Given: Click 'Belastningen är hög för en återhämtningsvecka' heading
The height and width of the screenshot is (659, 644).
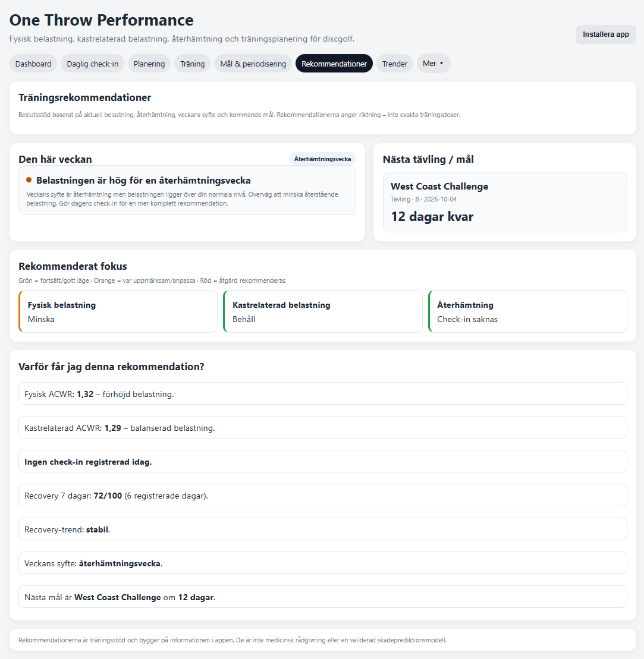Looking at the screenshot, I should pyautogui.click(x=143, y=180).
